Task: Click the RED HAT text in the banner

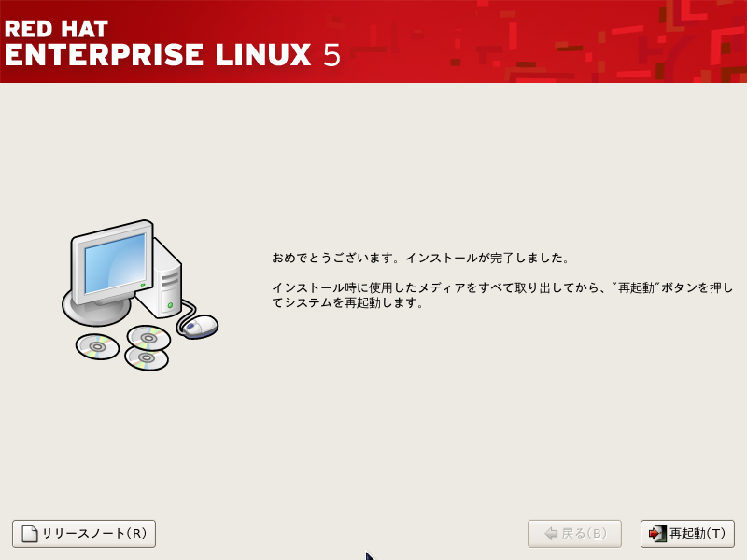Action: pyautogui.click(x=56, y=29)
